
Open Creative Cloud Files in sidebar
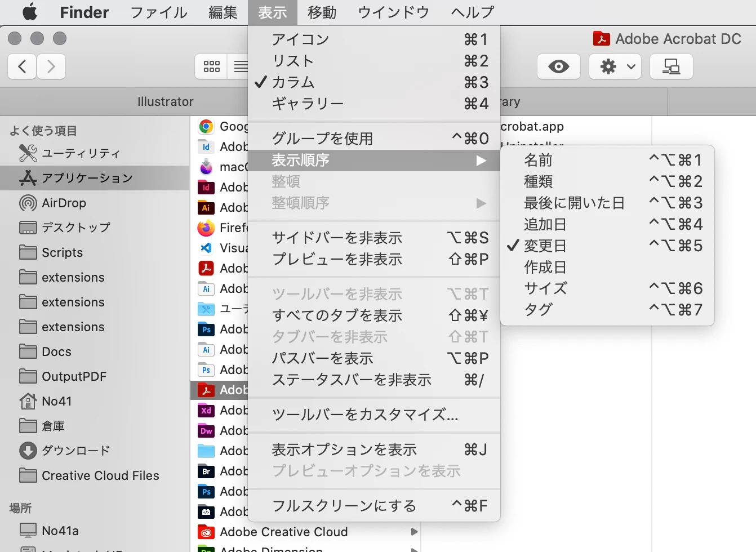click(x=95, y=475)
